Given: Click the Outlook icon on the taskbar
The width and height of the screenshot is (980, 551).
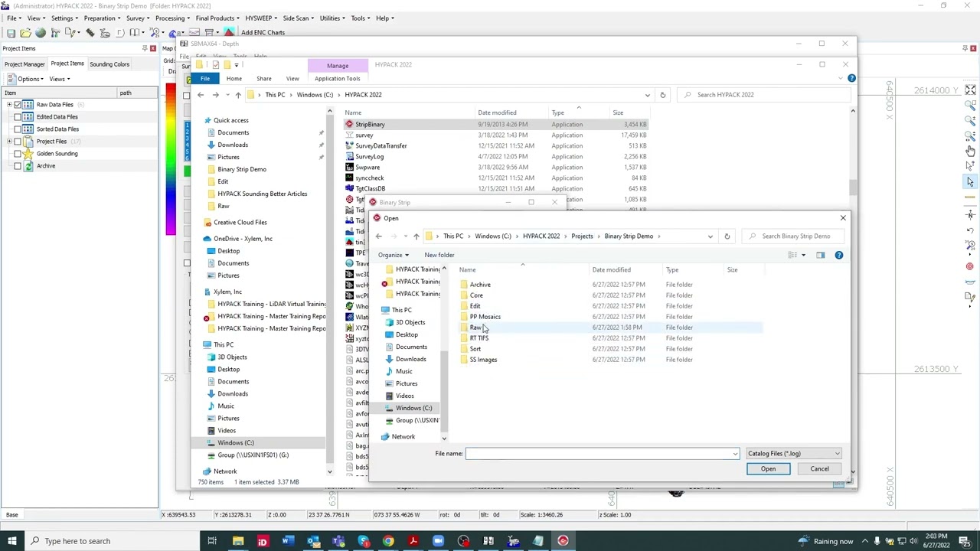Looking at the screenshot, I should [x=312, y=541].
